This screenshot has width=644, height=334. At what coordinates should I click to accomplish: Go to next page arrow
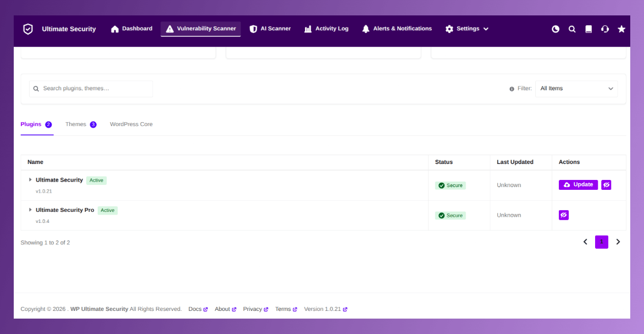tap(618, 242)
